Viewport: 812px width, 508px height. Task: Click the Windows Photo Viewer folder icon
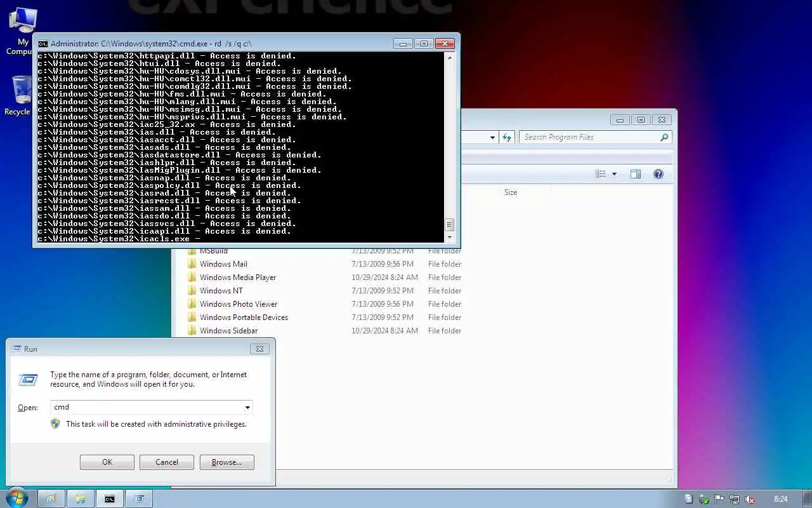pos(192,304)
